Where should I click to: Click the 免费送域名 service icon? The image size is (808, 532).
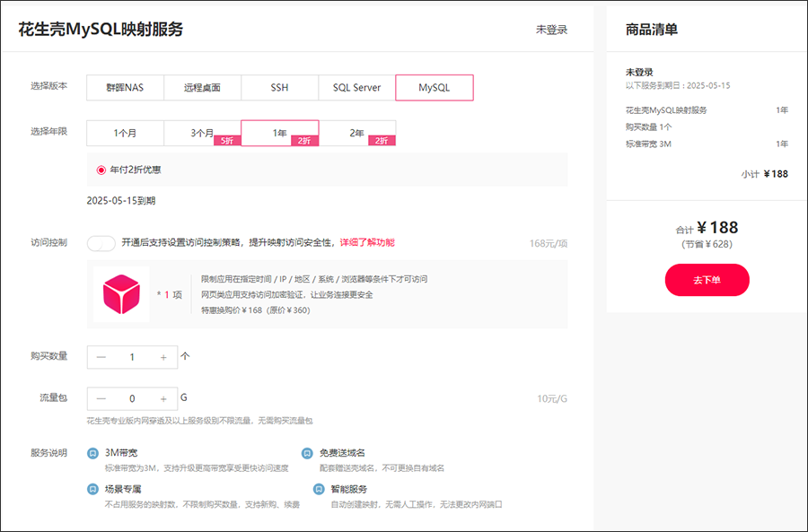point(307,453)
